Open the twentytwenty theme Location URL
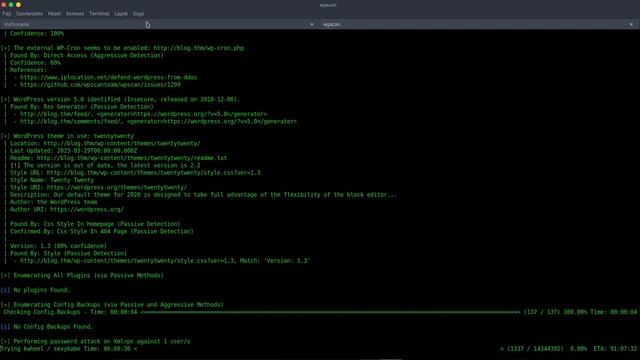Image resolution: width=640 pixels, height=360 pixels. 122,143
